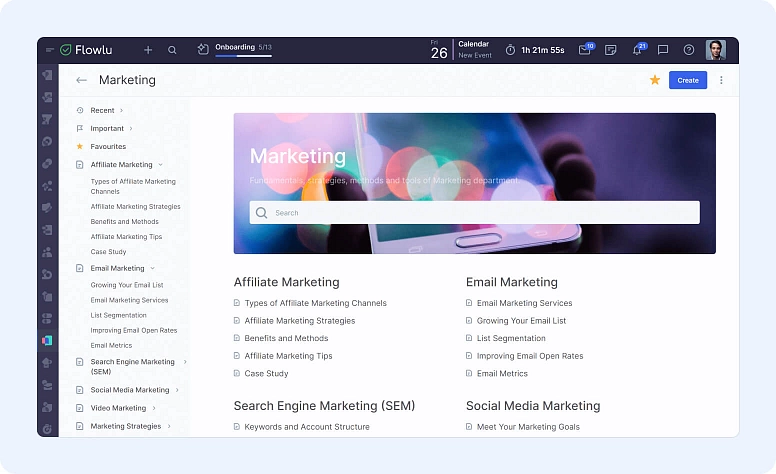Image resolution: width=776 pixels, height=474 pixels.
Task: Expand the Important section chevron
Action: pyautogui.click(x=131, y=129)
